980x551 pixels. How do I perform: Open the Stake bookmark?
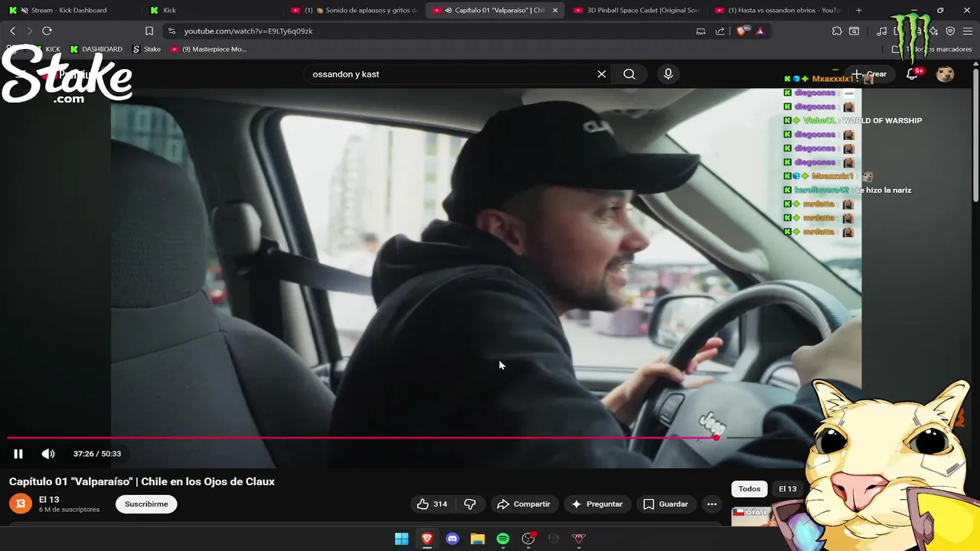click(x=146, y=49)
